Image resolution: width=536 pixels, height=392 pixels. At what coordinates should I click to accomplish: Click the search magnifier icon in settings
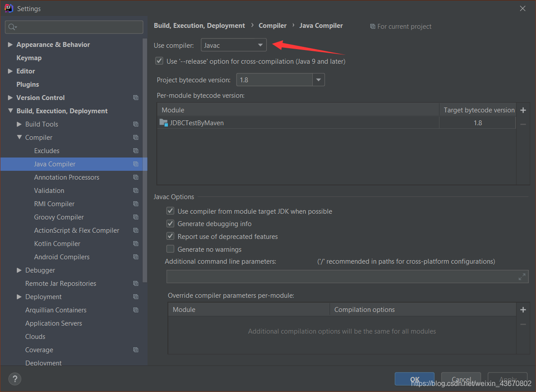(x=12, y=27)
